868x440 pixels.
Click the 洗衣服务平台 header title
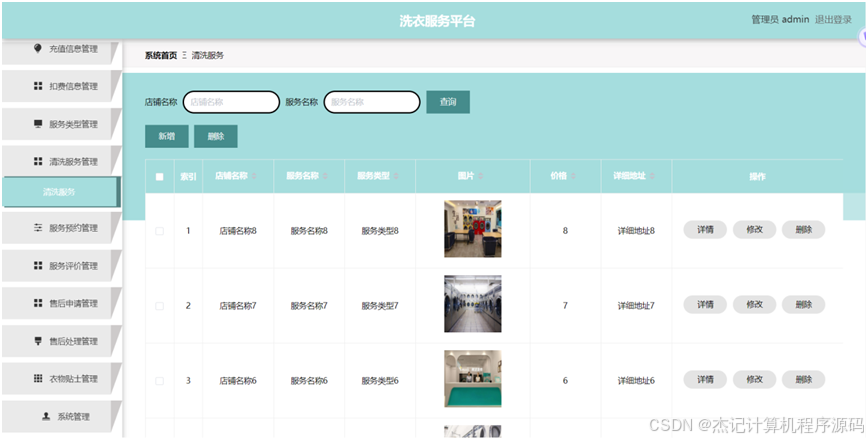[x=437, y=21]
